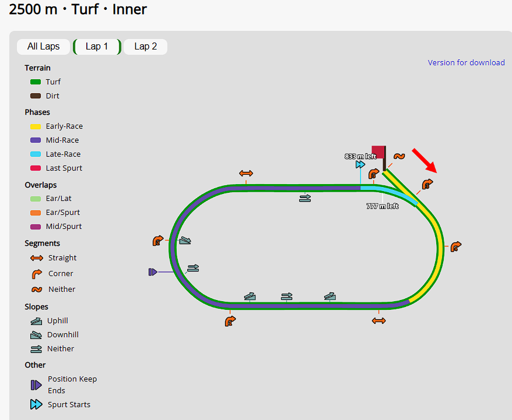This screenshot has width=512, height=420.
Task: Click the uphill slope icon nearest the bottom Straight marker
Action: tap(330, 296)
